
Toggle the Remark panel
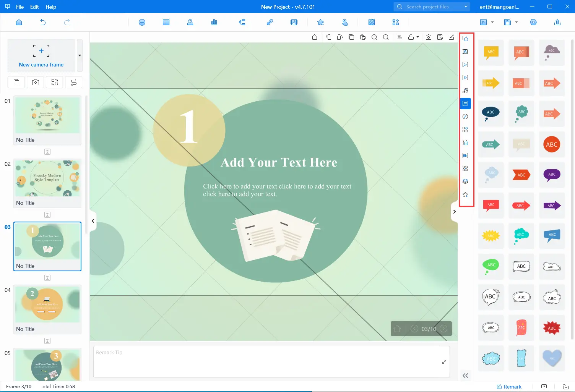pyautogui.click(x=509, y=387)
